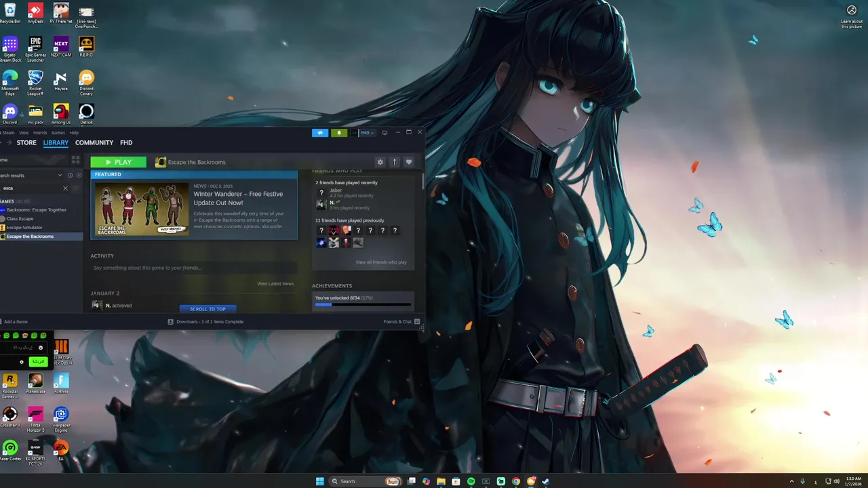This screenshot has height=488, width=868.
Task: Open Friends & Chat panel icon
Action: pos(417,322)
